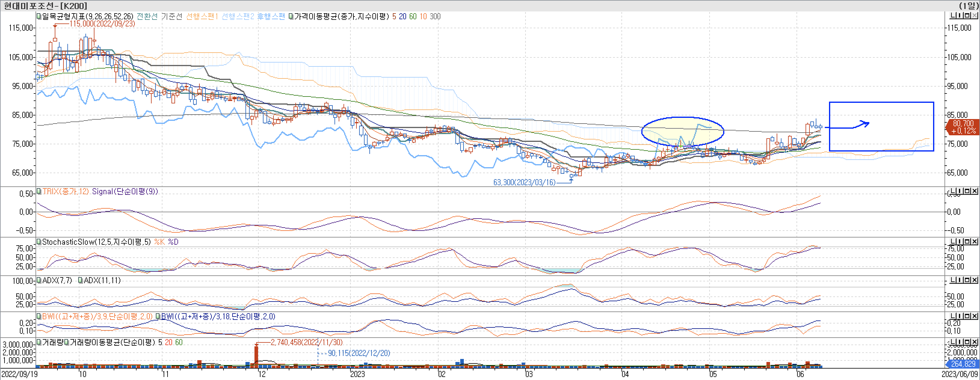Maximize the main price chart panel

tap(967, 16)
